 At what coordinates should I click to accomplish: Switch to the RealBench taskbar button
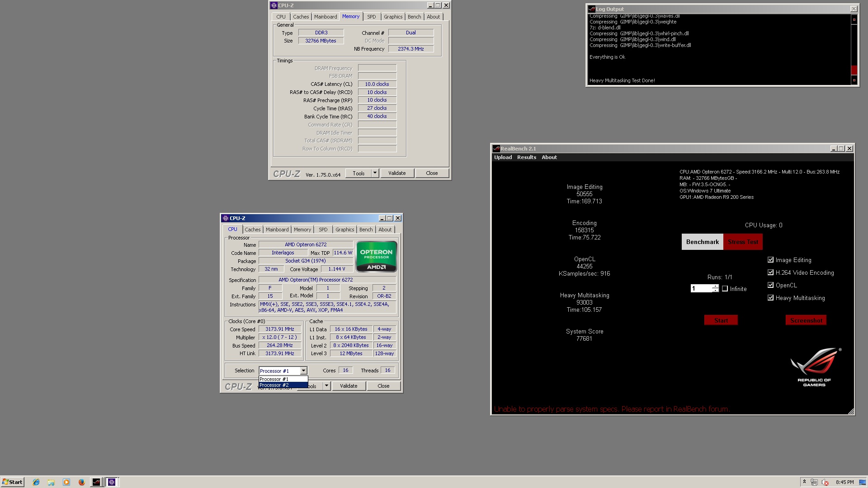[96, 482]
